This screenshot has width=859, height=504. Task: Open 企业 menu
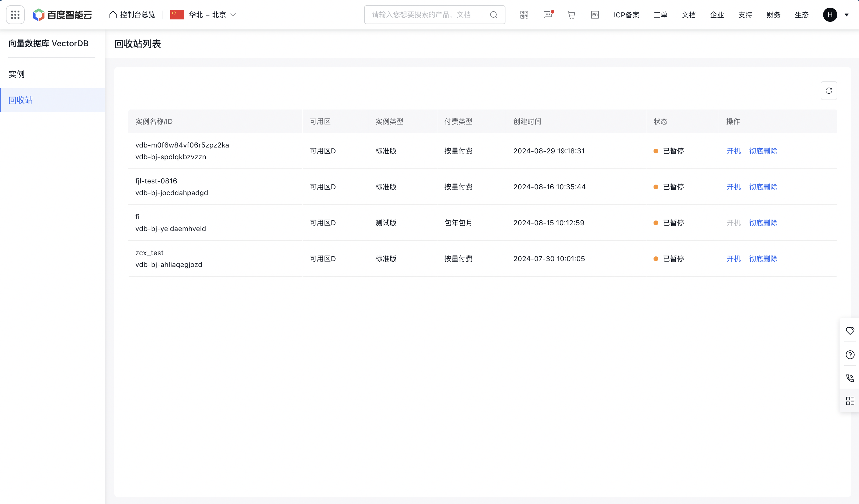click(x=717, y=15)
